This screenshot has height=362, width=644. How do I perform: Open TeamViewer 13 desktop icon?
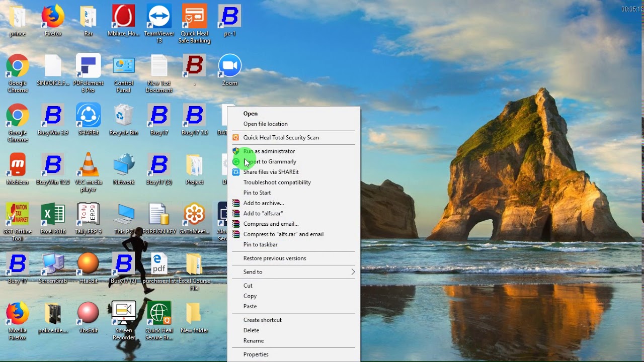(159, 24)
